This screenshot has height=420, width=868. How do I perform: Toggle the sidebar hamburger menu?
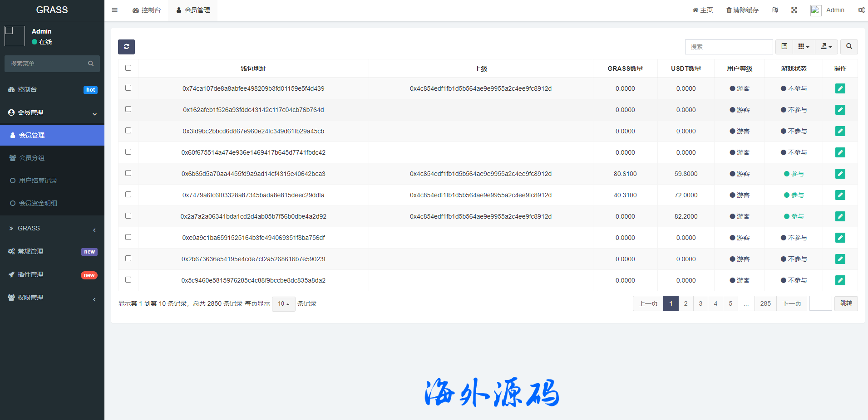[114, 10]
